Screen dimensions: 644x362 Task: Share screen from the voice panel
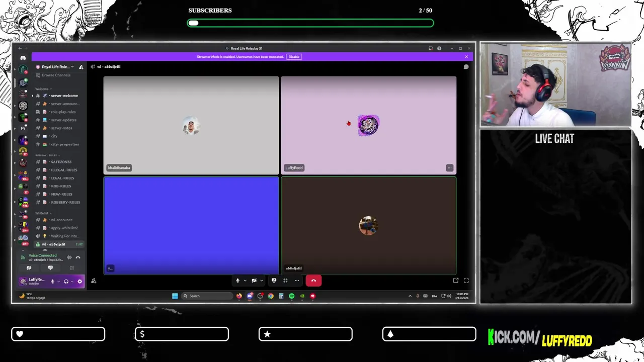(x=50, y=268)
